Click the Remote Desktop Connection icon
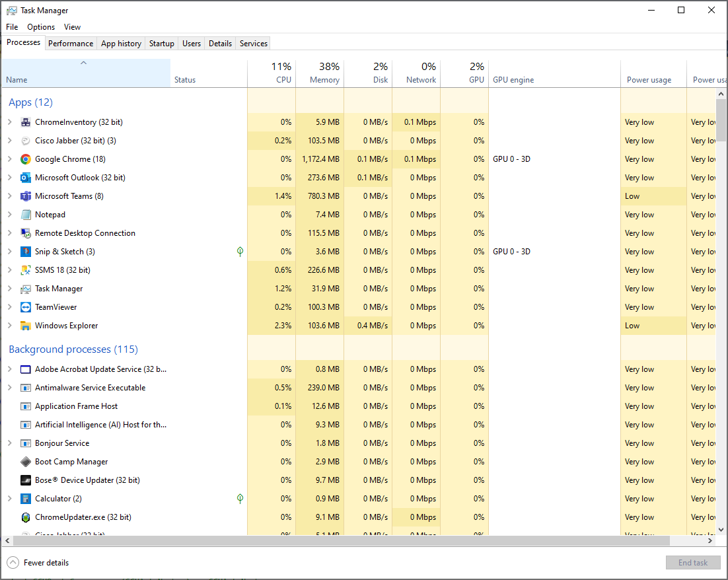This screenshot has height=580, width=728. coord(26,233)
